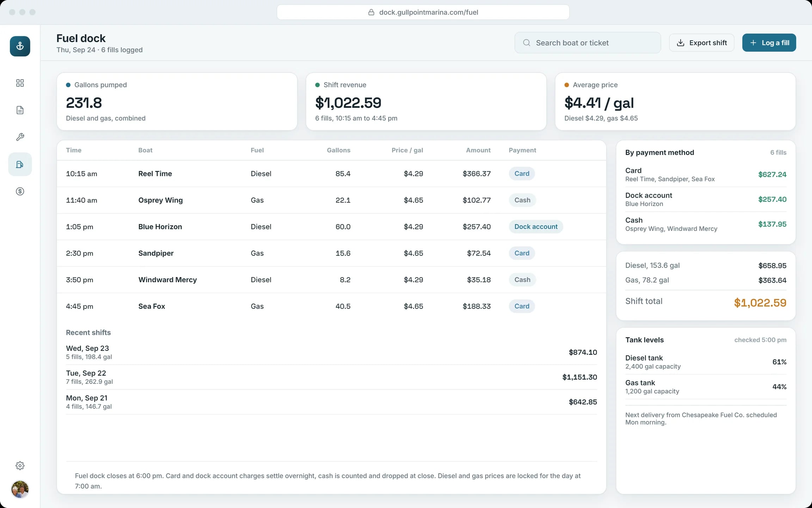Open the dashboard grid icon in sidebar
812x508 pixels.
[20, 83]
